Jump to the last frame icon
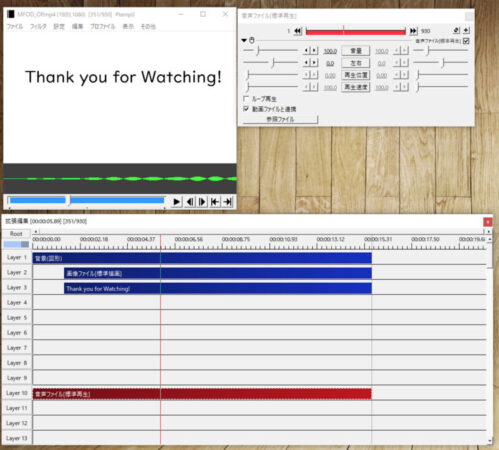The height and width of the screenshot is (450, 499). pyautogui.click(x=228, y=202)
